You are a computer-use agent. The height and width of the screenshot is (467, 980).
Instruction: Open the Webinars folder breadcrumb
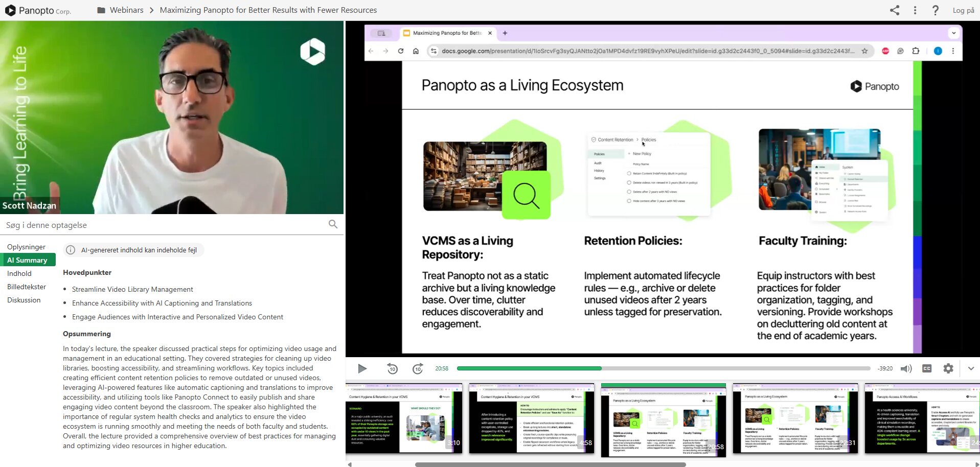pyautogui.click(x=126, y=10)
